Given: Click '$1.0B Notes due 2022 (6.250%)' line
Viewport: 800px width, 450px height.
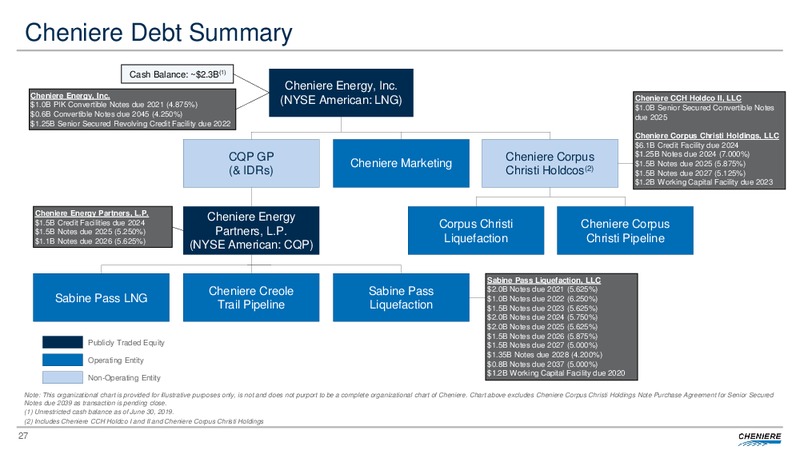Looking at the screenshot, I should (x=542, y=299).
